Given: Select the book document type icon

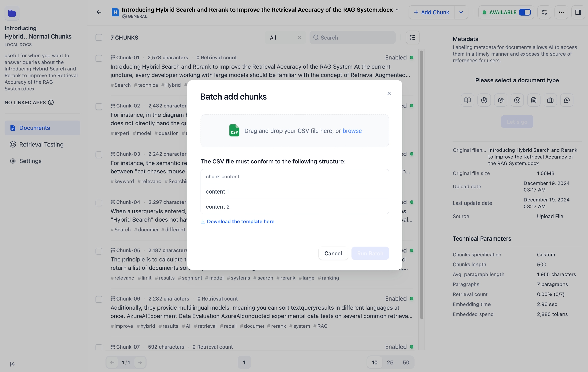Looking at the screenshot, I should (x=467, y=100).
